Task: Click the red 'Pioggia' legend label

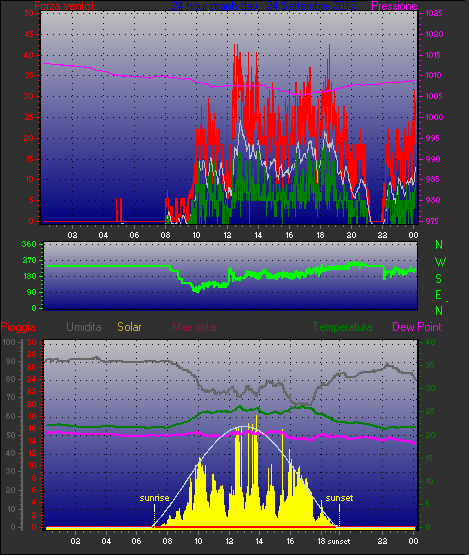Action: click(x=18, y=327)
